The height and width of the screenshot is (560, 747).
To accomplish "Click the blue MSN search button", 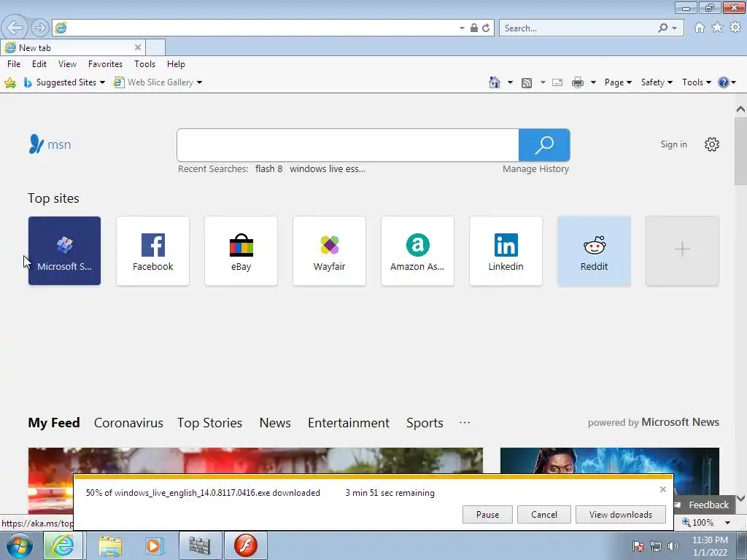I will [x=544, y=145].
